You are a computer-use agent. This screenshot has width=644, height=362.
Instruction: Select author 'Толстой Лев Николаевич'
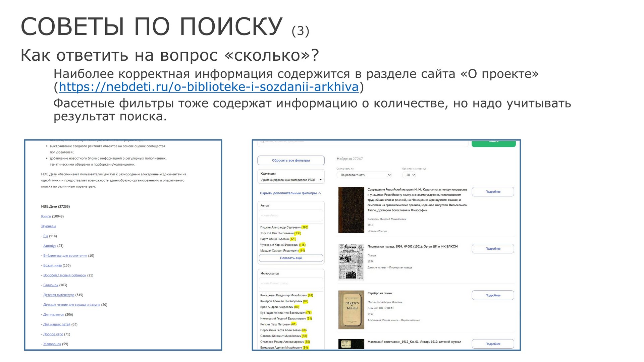(x=281, y=233)
